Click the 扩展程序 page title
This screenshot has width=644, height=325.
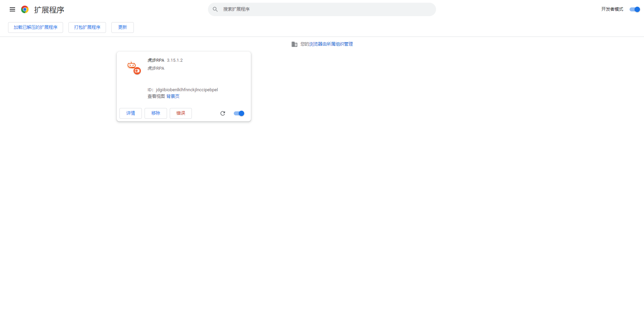coord(49,10)
